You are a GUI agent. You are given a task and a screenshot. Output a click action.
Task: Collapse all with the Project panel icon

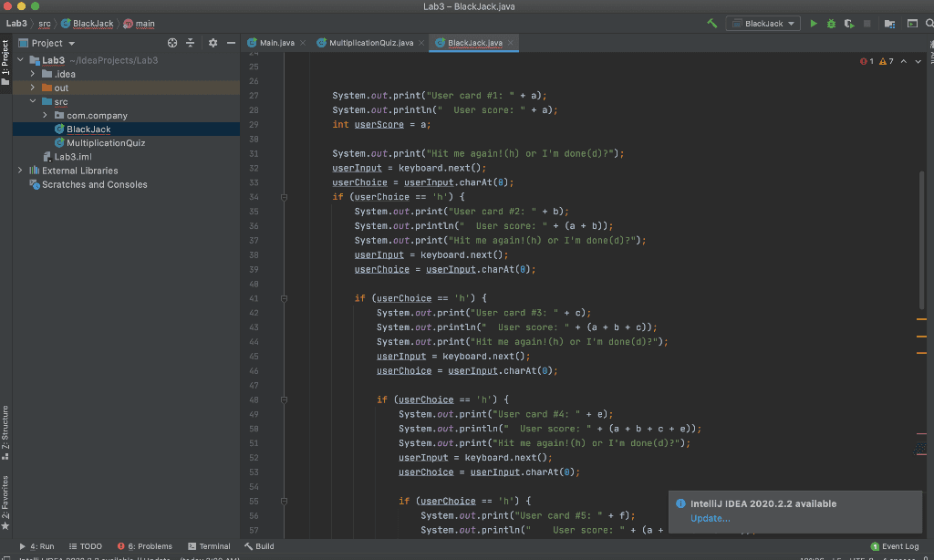190,43
